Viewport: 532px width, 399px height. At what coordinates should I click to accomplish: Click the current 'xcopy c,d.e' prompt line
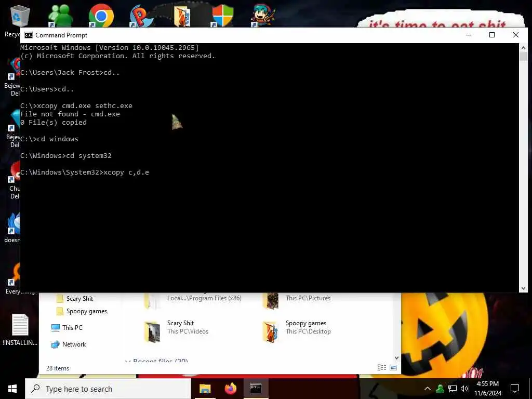(x=85, y=172)
